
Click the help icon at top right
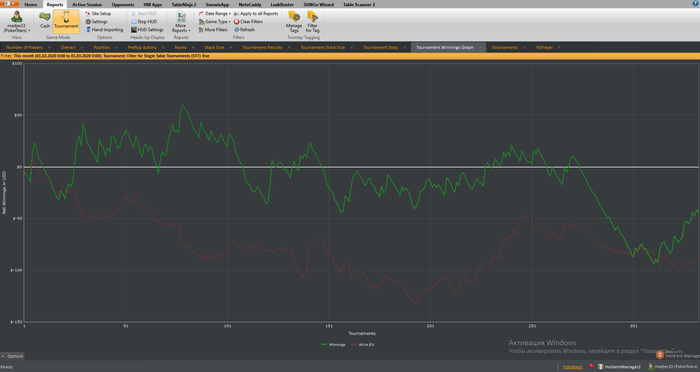pyautogui.click(x=695, y=3)
